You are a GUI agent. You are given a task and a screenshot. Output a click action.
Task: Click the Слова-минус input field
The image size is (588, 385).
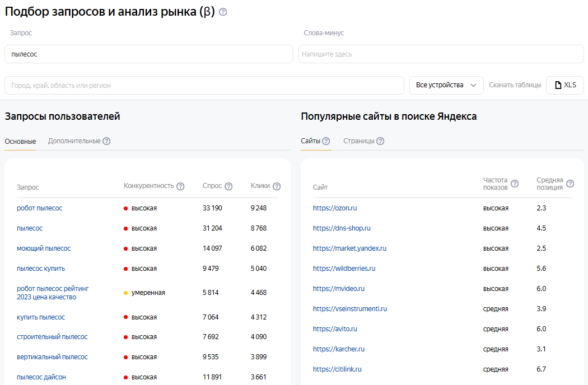(x=441, y=54)
